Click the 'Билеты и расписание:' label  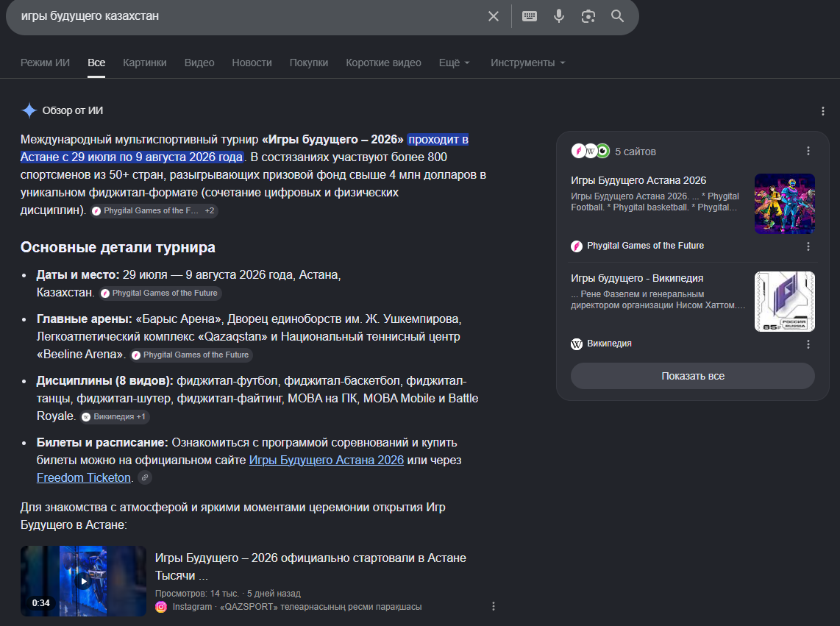pos(102,442)
